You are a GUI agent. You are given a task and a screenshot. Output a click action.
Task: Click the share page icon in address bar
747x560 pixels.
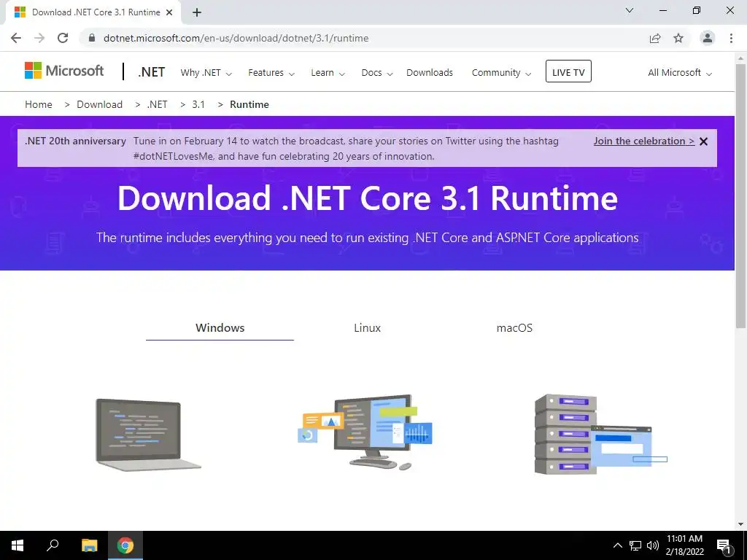click(x=655, y=38)
